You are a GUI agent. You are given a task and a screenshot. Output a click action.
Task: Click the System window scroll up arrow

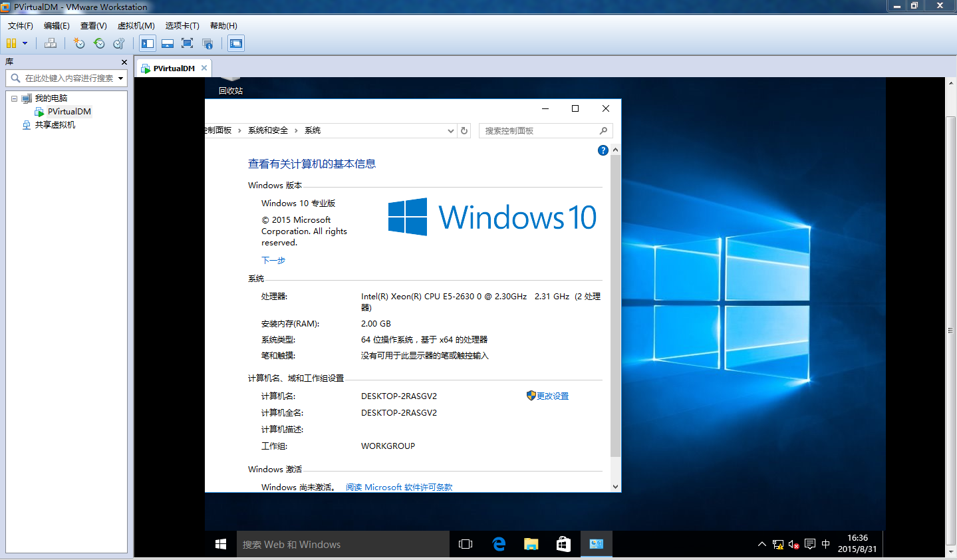pyautogui.click(x=615, y=150)
